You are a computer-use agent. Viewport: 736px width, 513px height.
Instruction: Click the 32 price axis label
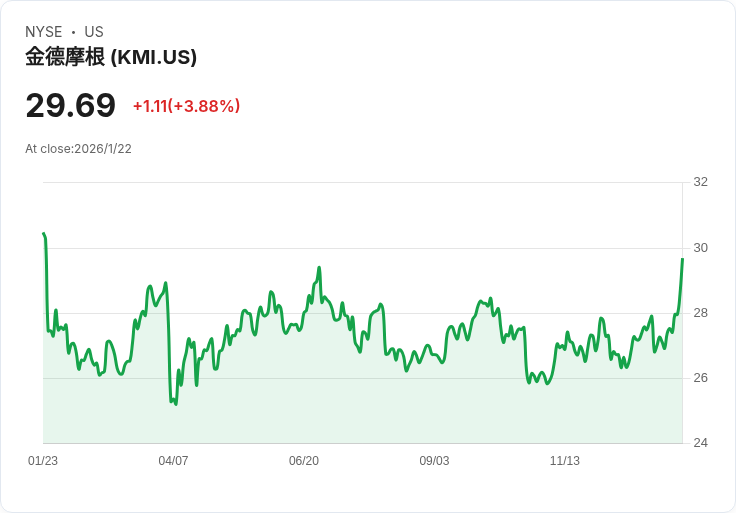700,182
